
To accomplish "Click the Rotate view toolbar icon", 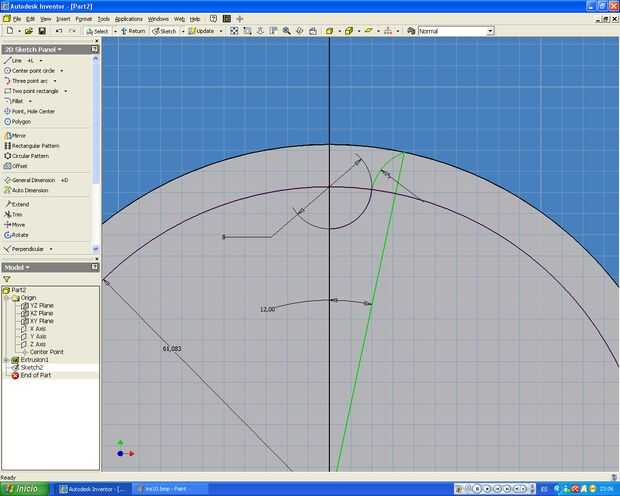I will coord(299,31).
